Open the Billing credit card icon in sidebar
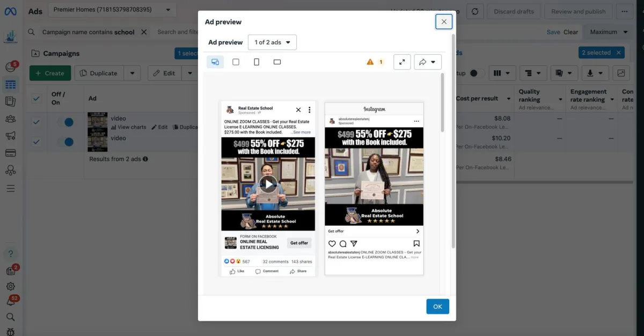Screen dimensions: 644x336 click(x=11, y=153)
